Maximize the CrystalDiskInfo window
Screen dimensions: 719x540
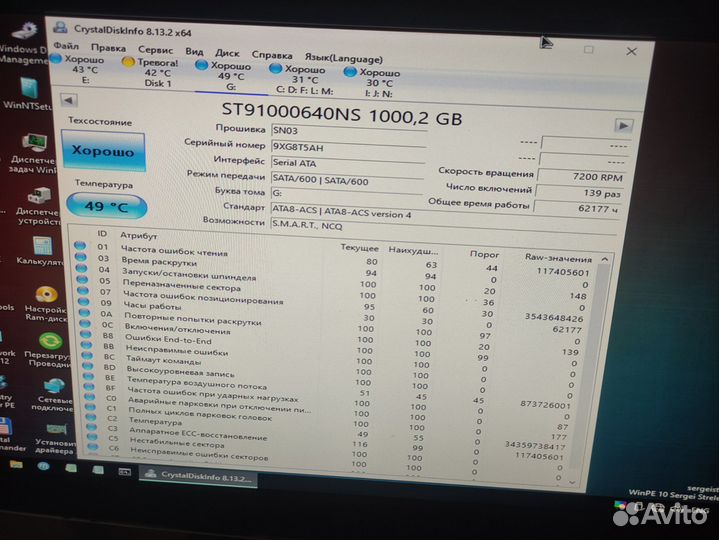tap(589, 49)
